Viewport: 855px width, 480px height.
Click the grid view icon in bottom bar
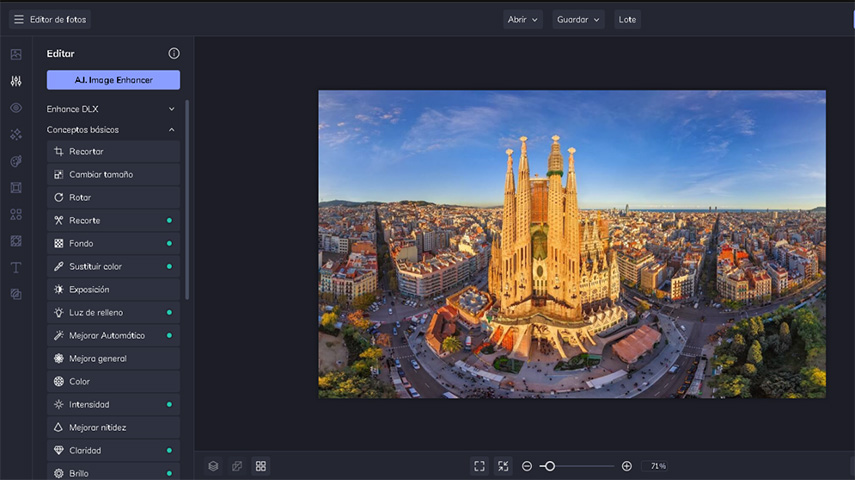[261, 466]
